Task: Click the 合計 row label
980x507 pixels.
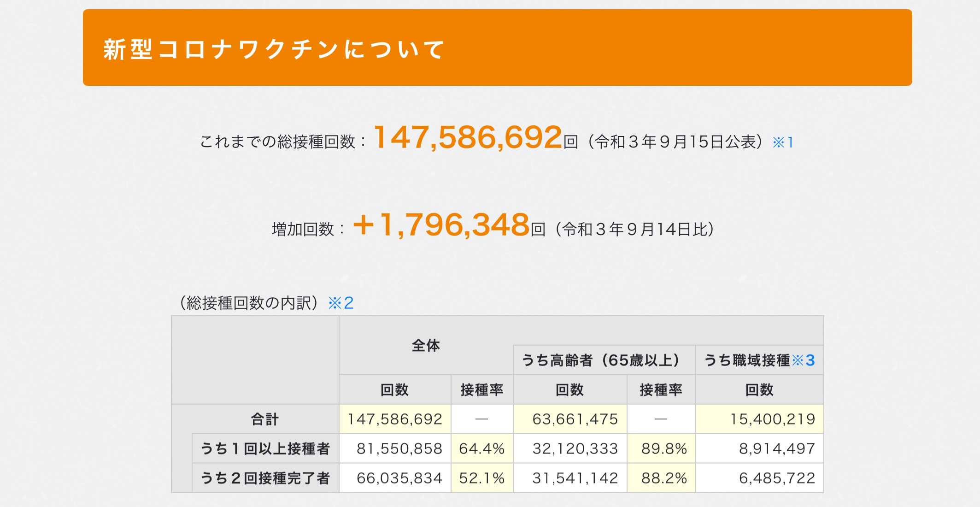Action: coord(264,419)
